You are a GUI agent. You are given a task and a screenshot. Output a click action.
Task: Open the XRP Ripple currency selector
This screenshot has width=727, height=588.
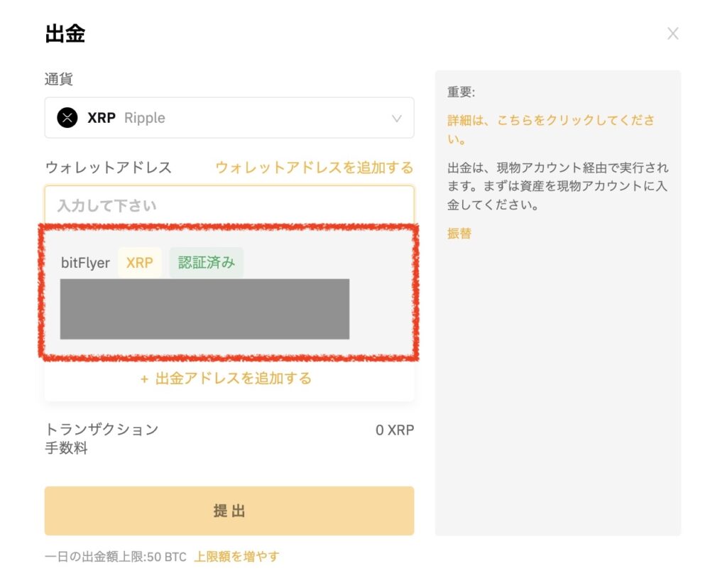(x=229, y=118)
